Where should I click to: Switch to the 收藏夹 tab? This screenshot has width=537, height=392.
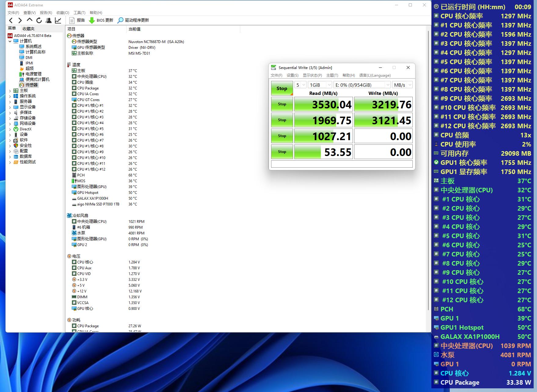tap(28, 29)
